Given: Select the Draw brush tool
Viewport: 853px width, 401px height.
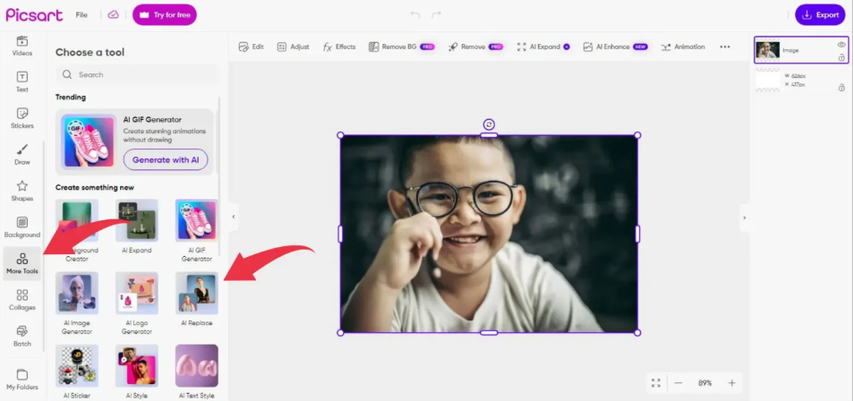Looking at the screenshot, I should (x=22, y=155).
